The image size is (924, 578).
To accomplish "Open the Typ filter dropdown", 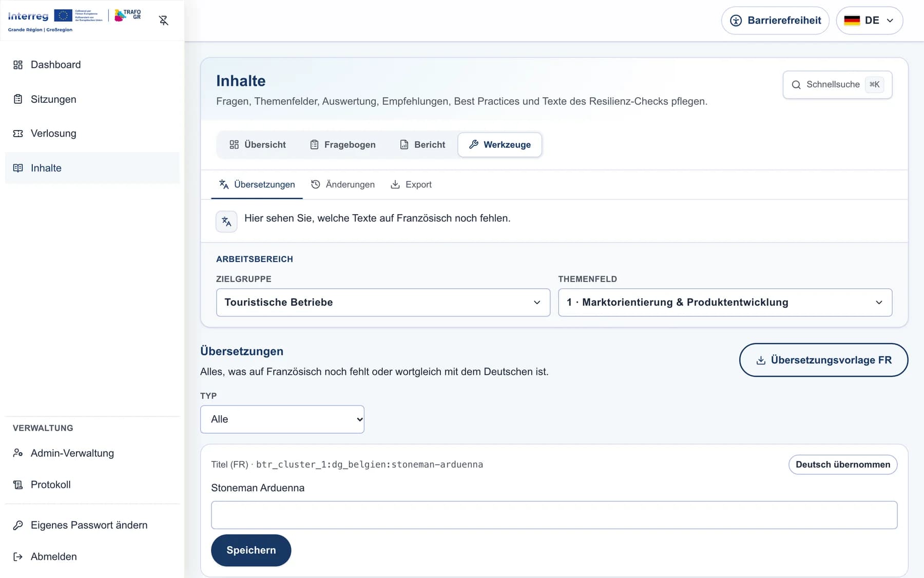I will click(x=282, y=419).
